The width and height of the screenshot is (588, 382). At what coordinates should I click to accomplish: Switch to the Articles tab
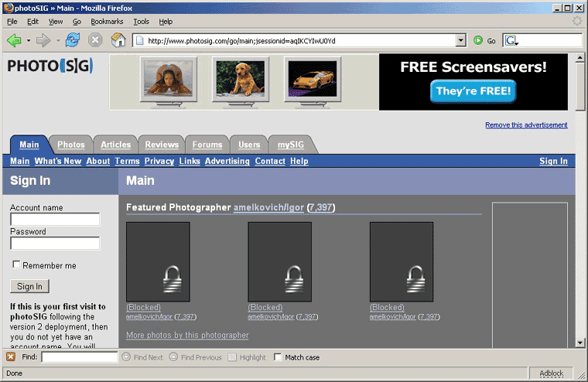pos(115,145)
